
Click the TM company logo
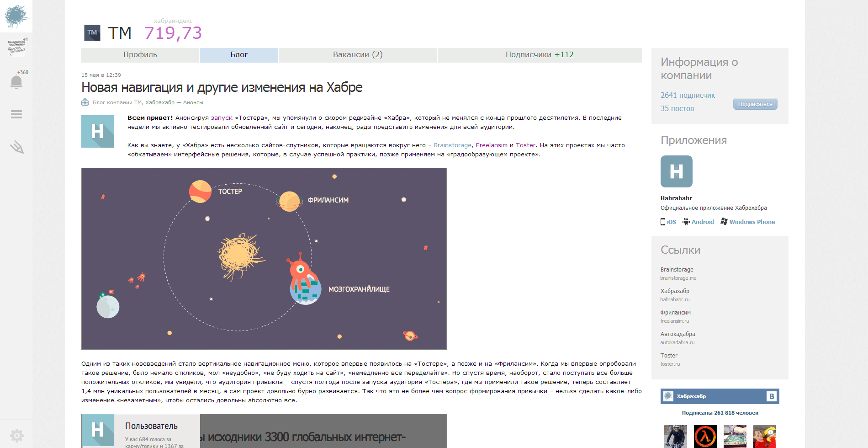[x=92, y=32]
